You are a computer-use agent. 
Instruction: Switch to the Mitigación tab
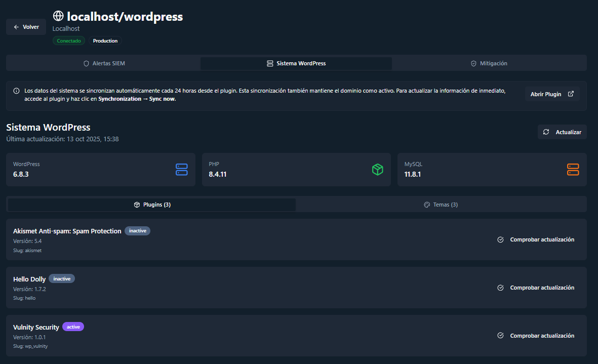pyautogui.click(x=489, y=64)
